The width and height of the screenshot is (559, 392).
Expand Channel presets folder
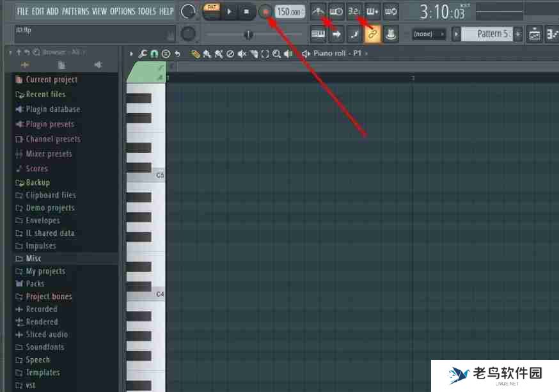pyautogui.click(x=48, y=139)
